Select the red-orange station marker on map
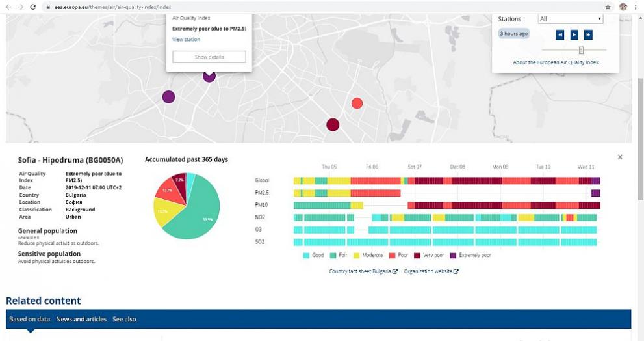The height and width of the screenshot is (341, 644). [x=357, y=103]
